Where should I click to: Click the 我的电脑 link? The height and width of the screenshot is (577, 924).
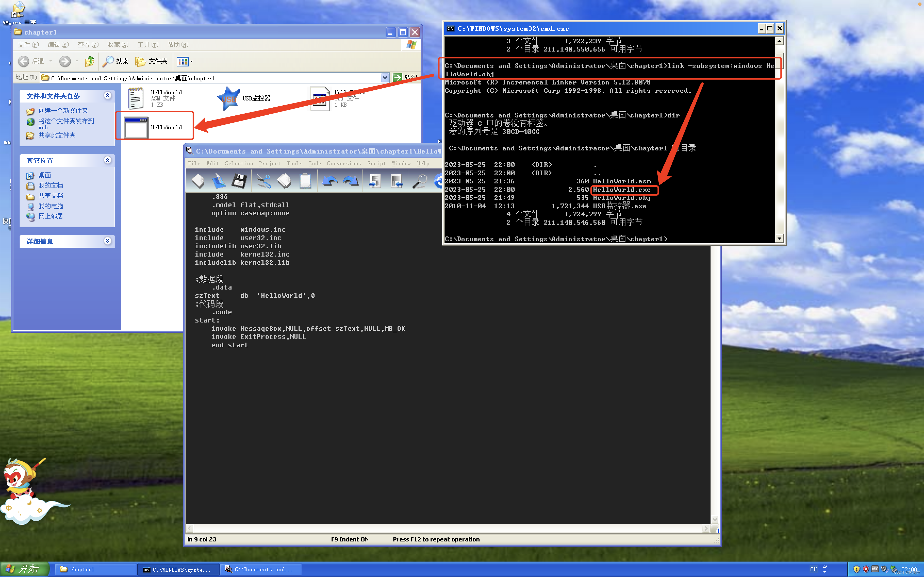coord(50,206)
